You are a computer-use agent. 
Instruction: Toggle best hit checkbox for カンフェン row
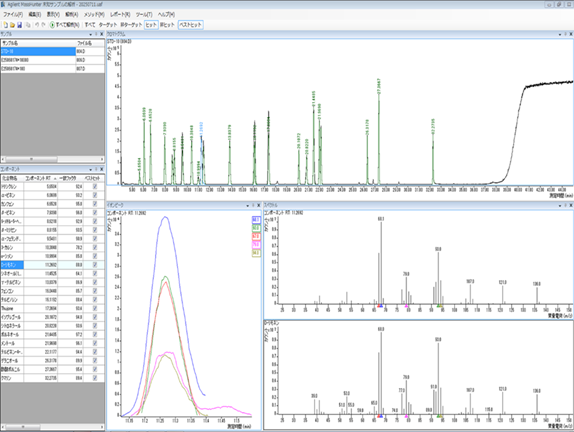[x=95, y=204]
